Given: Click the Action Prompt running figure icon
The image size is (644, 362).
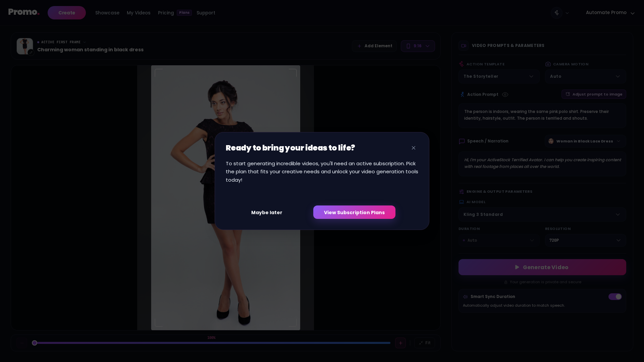Looking at the screenshot, I should pyautogui.click(x=462, y=95).
